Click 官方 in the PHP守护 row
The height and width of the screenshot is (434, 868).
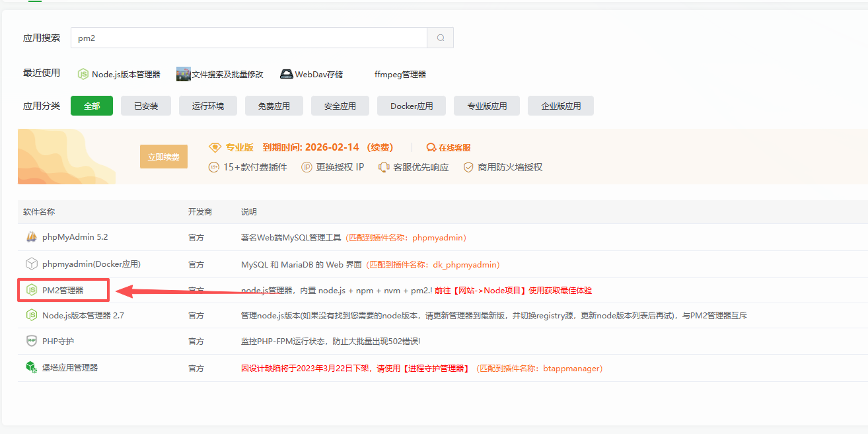[x=196, y=342]
